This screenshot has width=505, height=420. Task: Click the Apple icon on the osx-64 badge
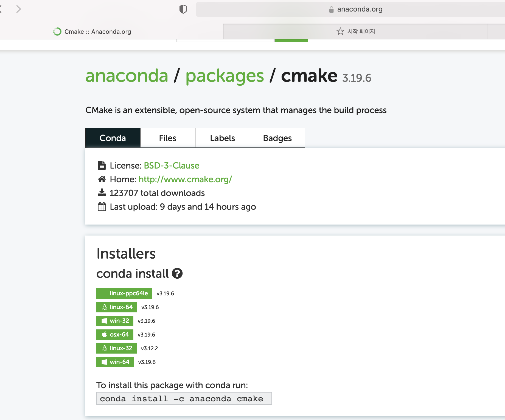(105, 334)
